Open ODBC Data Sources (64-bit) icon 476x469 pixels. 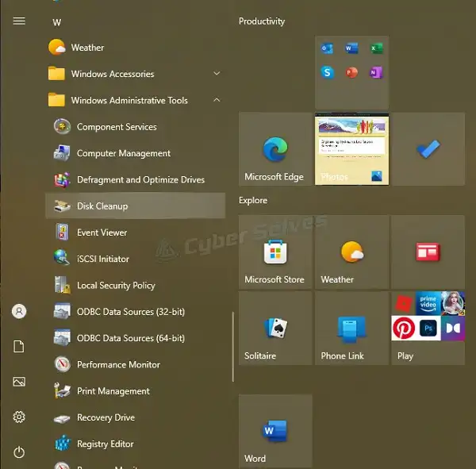point(62,338)
